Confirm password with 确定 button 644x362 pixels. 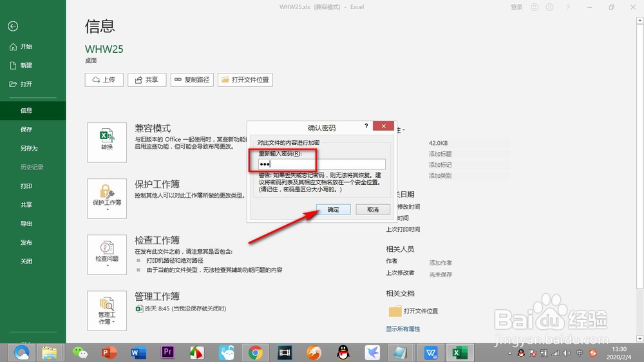coord(334,209)
